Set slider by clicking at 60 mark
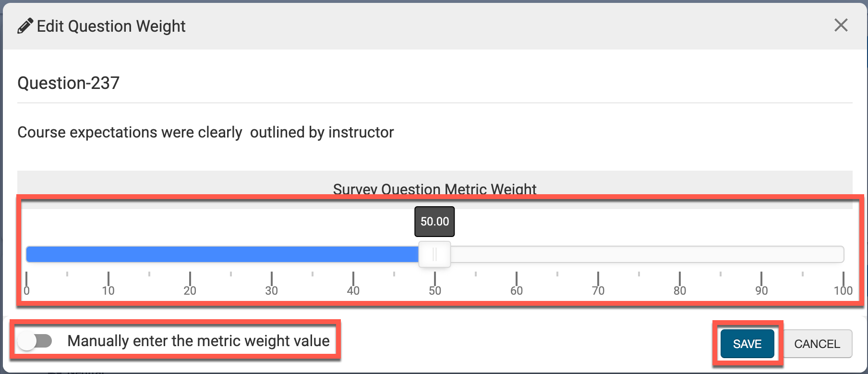Screen dimensions: 868x374 (517, 254)
